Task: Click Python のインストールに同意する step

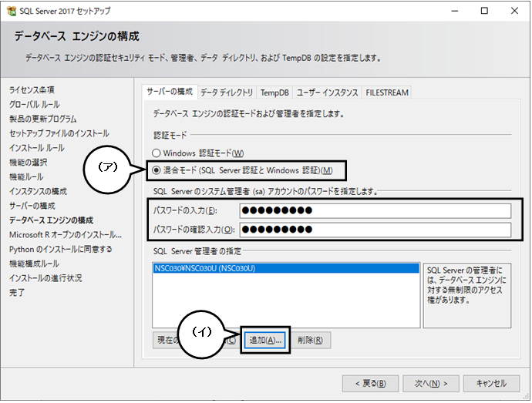Action: [60, 250]
